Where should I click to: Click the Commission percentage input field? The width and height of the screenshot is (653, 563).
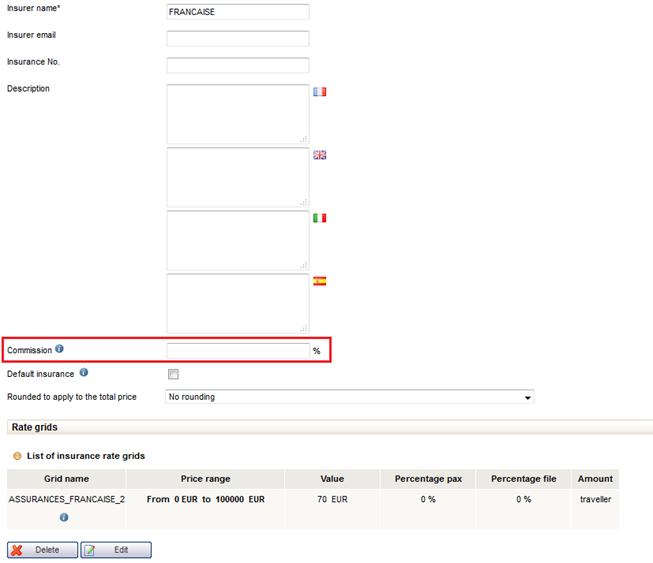237,351
